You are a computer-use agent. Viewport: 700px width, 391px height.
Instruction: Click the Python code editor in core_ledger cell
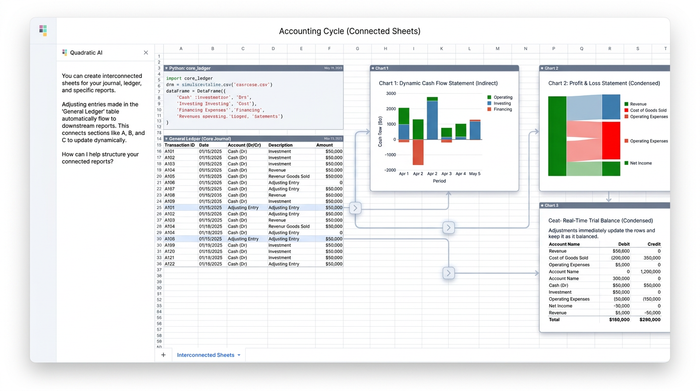254,100
